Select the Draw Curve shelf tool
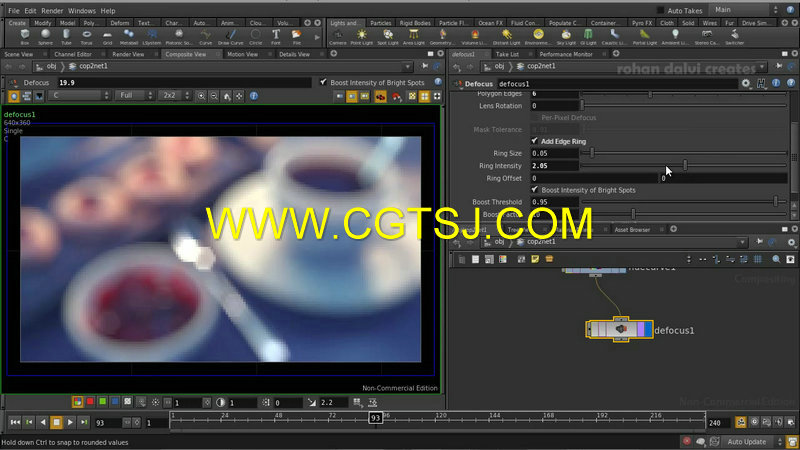The width and height of the screenshot is (800, 450). pos(231,37)
